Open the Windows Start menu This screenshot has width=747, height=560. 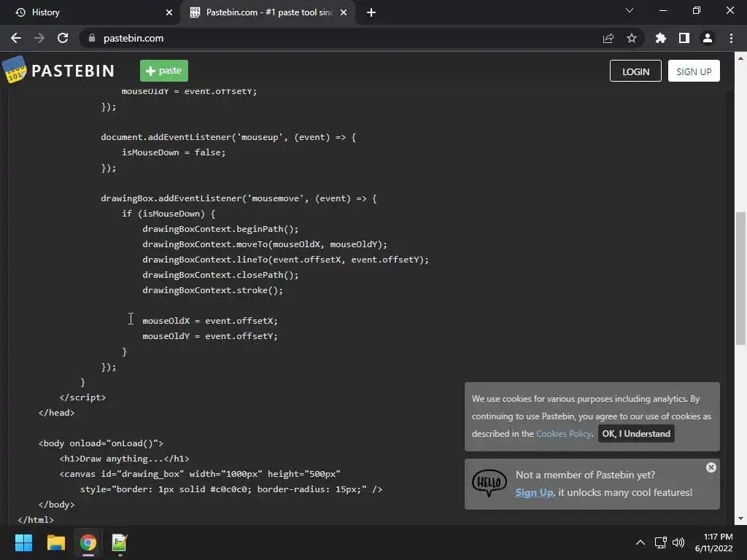pyautogui.click(x=23, y=542)
